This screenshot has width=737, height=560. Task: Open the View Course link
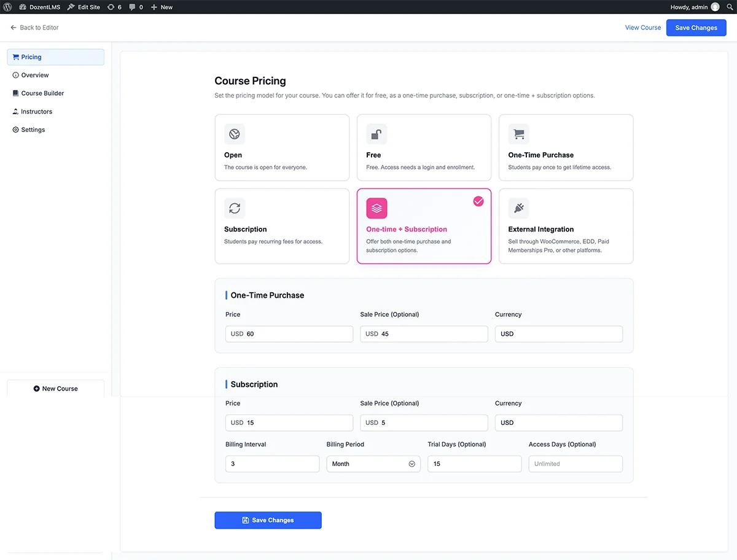(643, 28)
